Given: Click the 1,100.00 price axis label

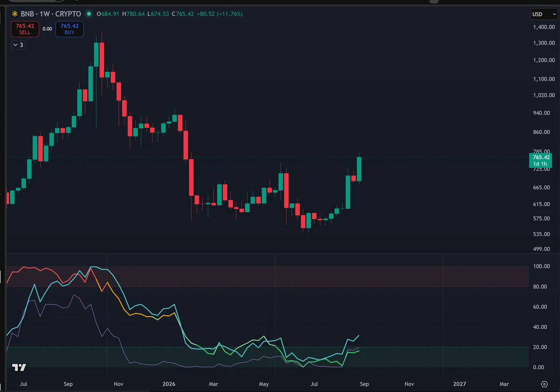Looking at the screenshot, I should 544,79.
